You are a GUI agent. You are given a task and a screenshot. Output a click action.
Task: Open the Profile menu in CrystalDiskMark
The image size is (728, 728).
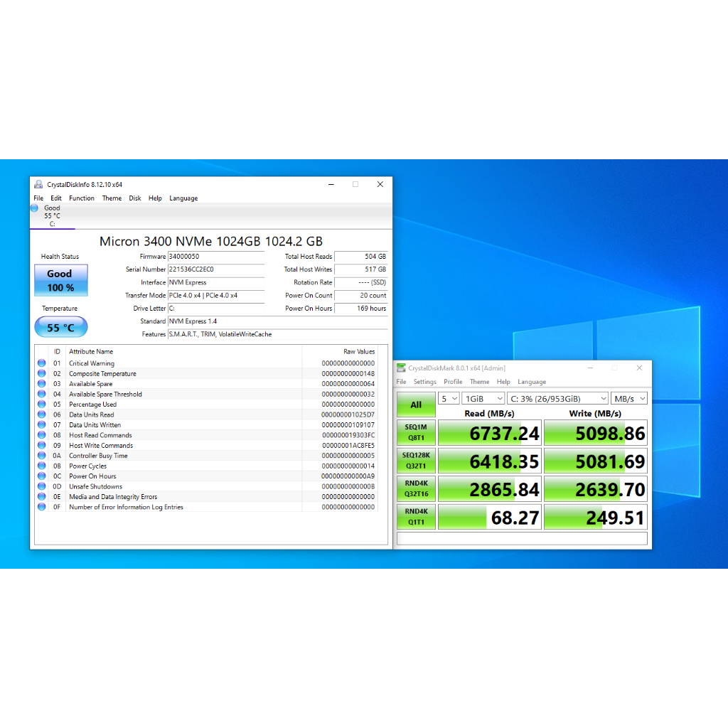(x=453, y=382)
